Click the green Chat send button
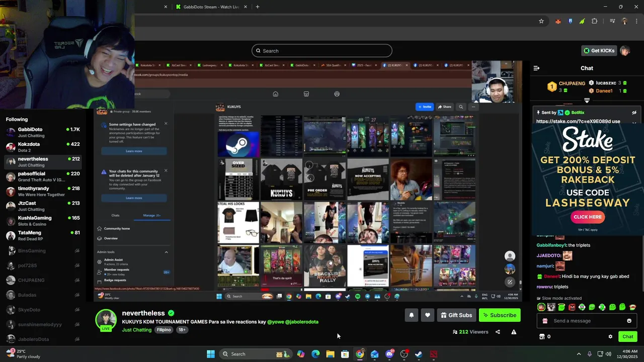 point(627,336)
